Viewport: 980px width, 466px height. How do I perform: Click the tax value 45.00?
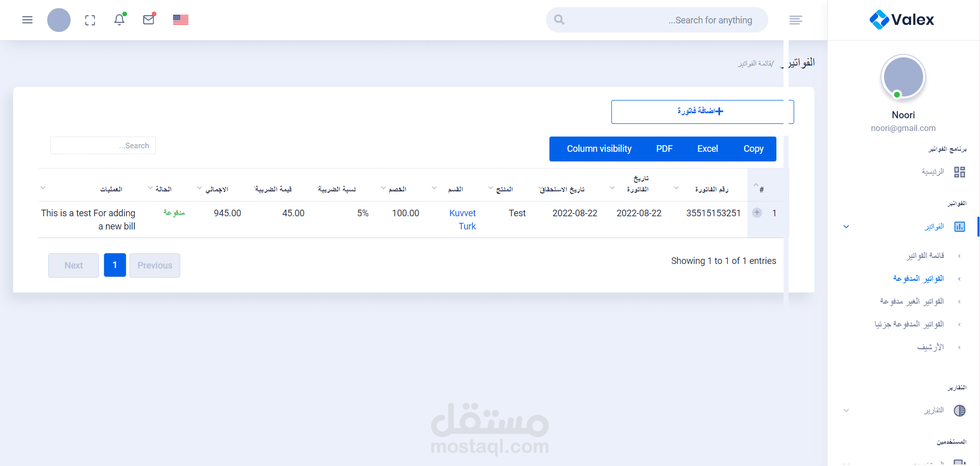(293, 213)
